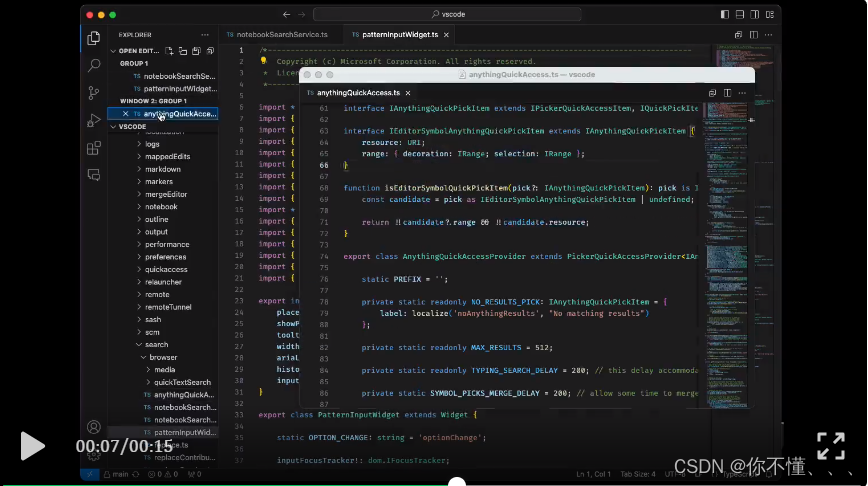Click the video progress slider handle
868x486 pixels.
tap(457, 482)
